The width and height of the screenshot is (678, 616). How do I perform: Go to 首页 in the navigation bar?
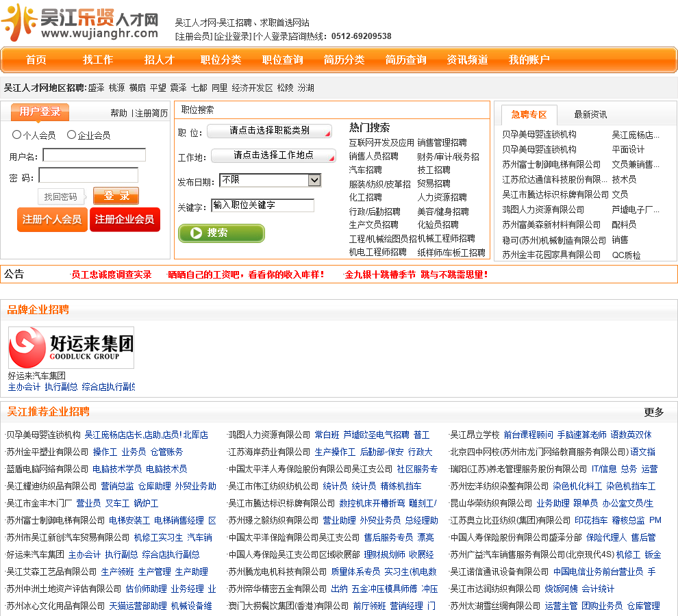[36, 60]
